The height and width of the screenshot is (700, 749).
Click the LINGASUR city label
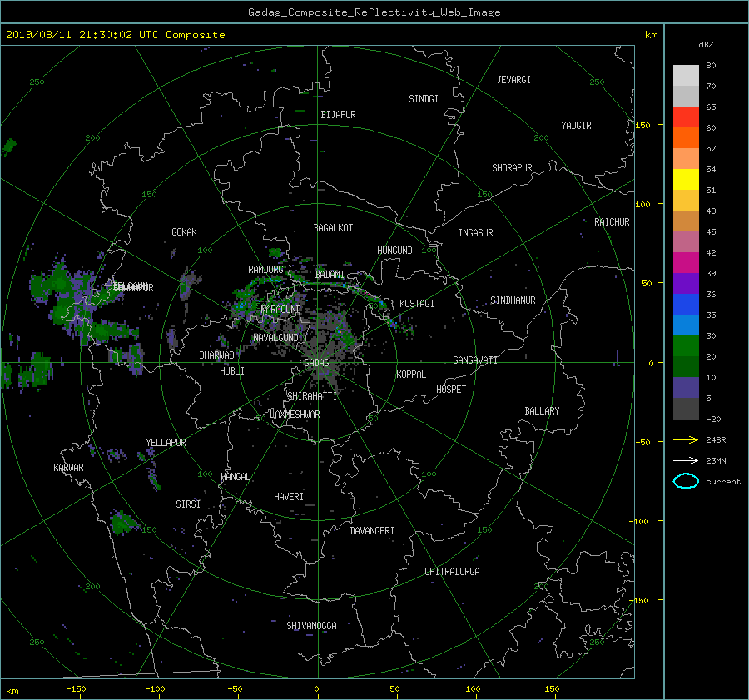(473, 233)
